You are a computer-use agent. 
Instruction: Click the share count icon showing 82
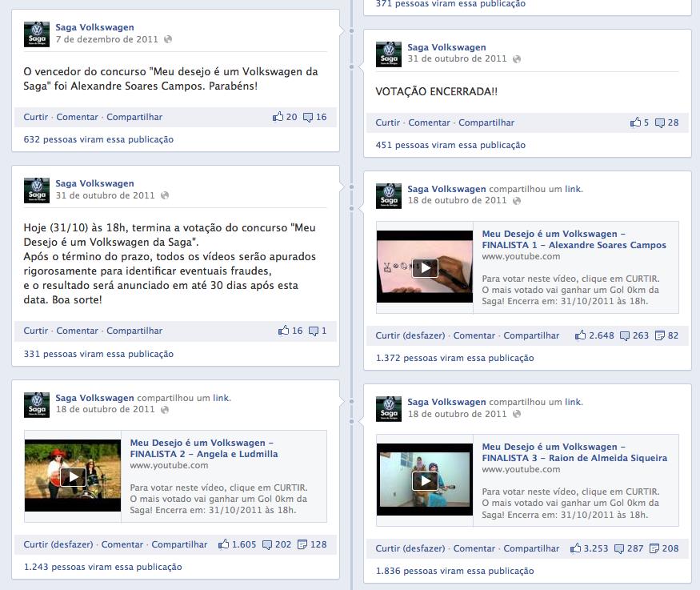click(x=659, y=335)
